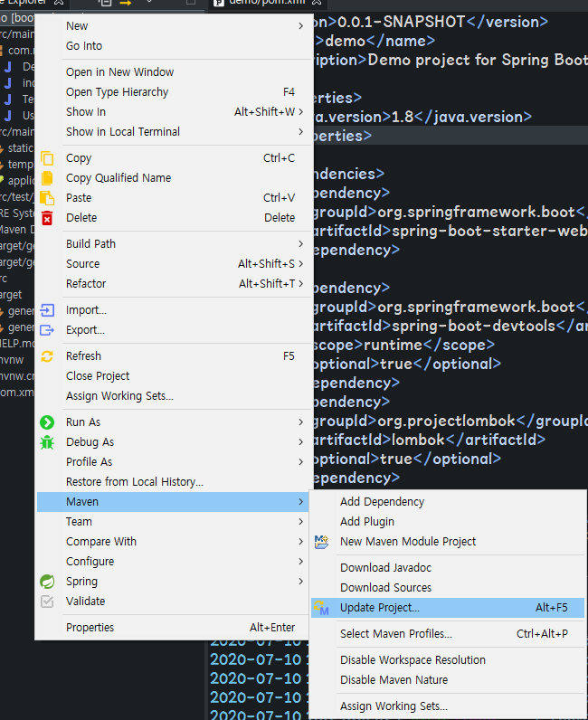This screenshot has width=588, height=720.
Task: Click the Copy Qualified Name icon
Action: (x=47, y=177)
